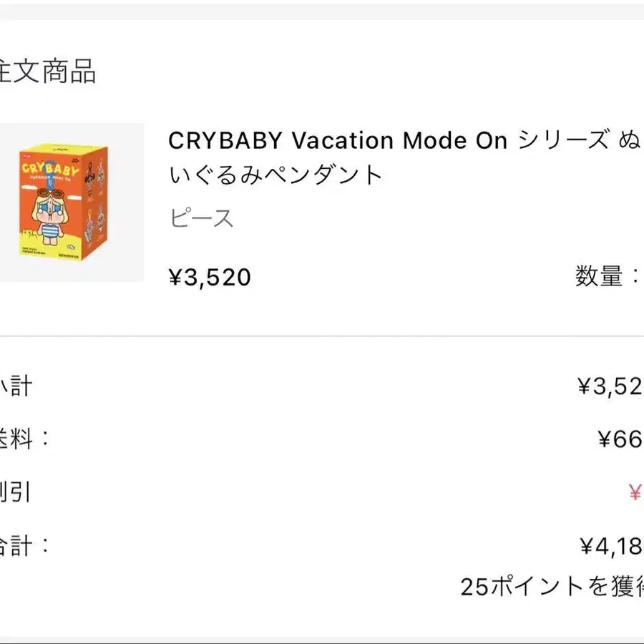Tap the 小計 subtotal label
This screenshot has height=644, width=644.
click(x=16, y=386)
